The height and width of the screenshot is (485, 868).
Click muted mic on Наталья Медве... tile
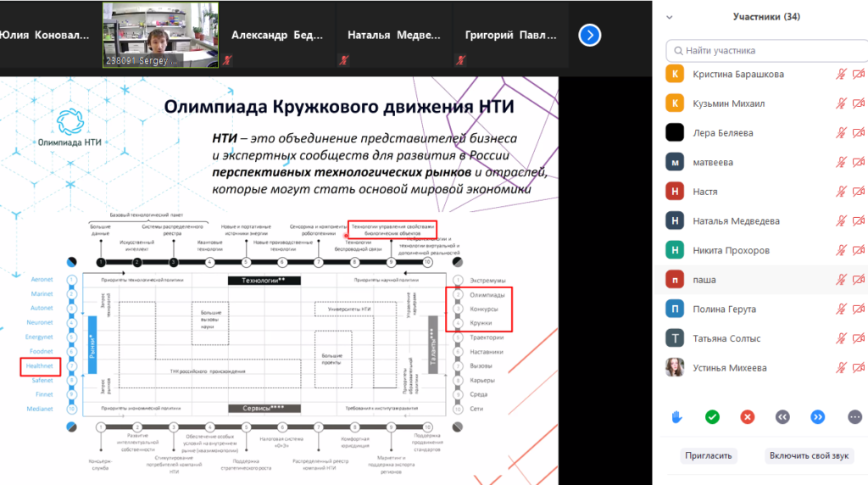344,60
